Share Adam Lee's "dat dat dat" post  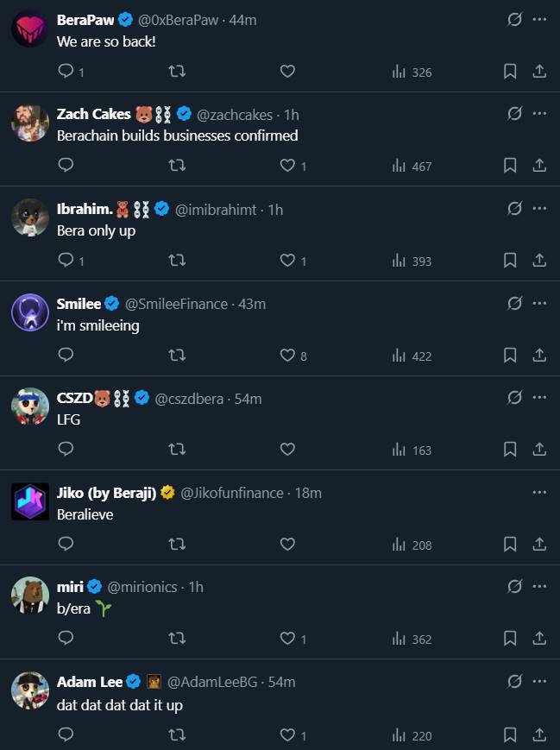click(539, 734)
